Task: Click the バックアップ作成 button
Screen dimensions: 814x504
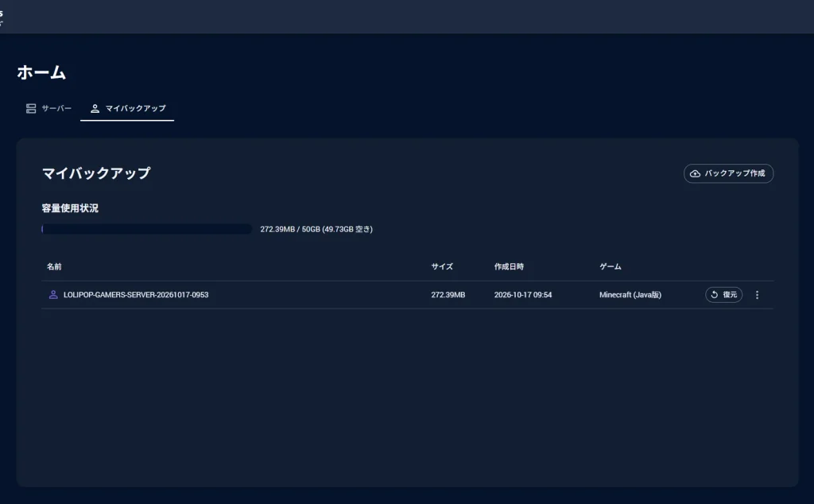Action: coord(728,173)
